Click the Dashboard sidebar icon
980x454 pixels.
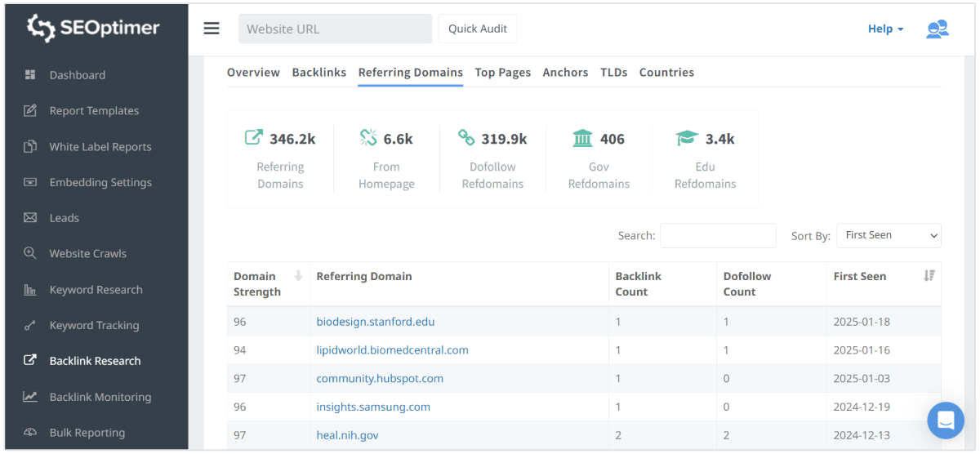pyautogui.click(x=30, y=75)
